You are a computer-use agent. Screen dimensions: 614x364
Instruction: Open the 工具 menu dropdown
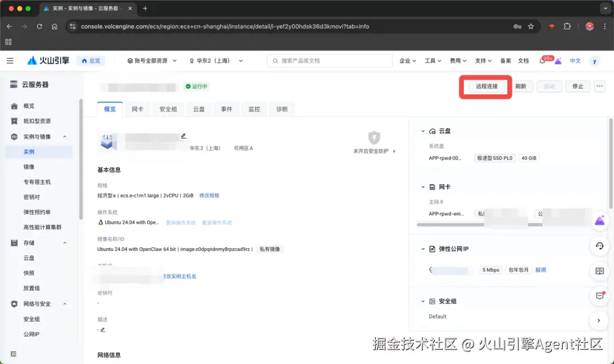click(x=433, y=61)
